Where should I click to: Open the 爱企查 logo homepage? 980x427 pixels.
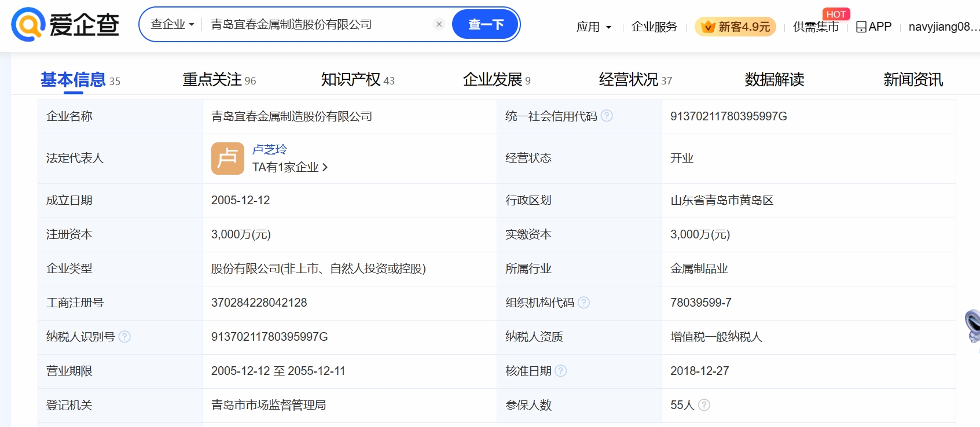(65, 24)
